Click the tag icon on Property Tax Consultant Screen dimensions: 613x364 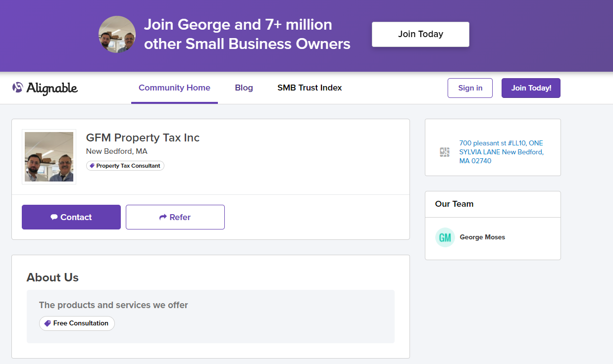point(92,166)
